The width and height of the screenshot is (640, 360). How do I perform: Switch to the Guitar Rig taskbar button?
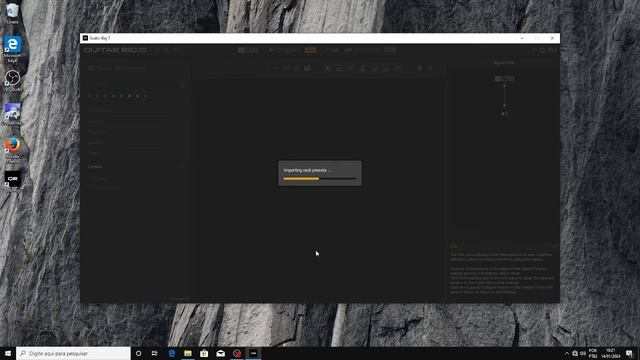[x=253, y=353]
